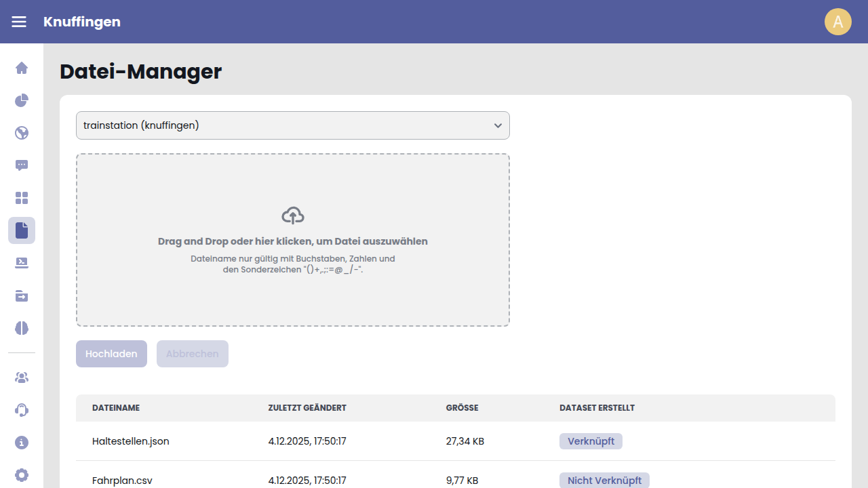Open the brain icon in sidebar
868x488 pixels.
coord(22,328)
